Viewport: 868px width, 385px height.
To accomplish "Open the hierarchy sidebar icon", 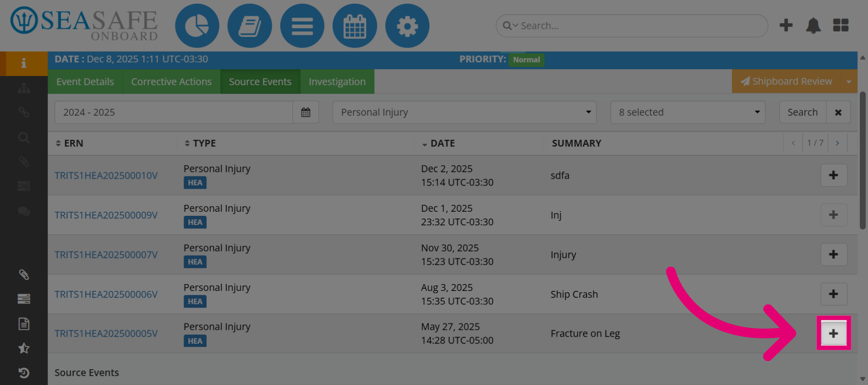I will 24,88.
